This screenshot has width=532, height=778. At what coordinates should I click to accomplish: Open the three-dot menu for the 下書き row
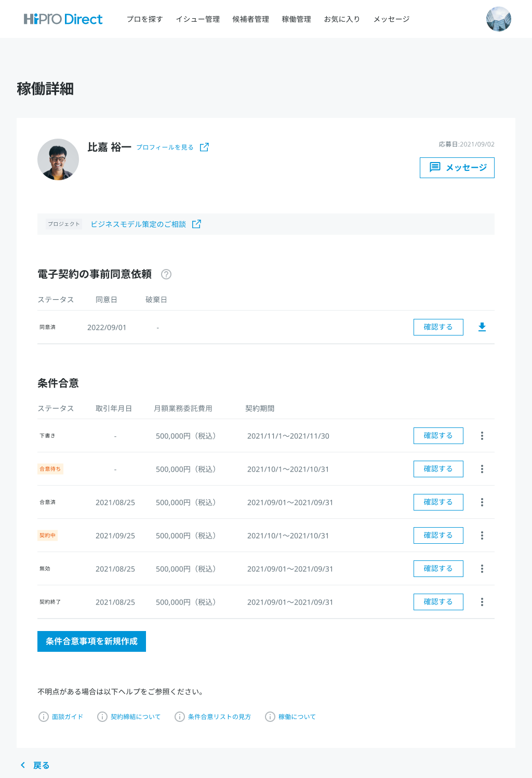point(482,436)
